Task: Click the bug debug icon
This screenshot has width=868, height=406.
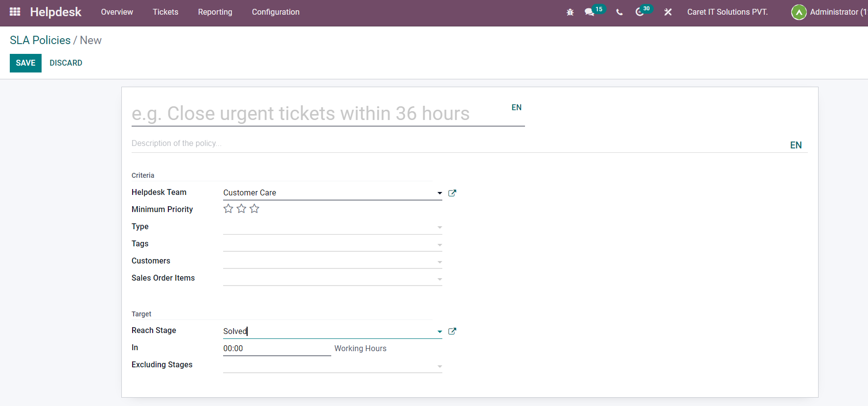Action: pyautogui.click(x=570, y=12)
